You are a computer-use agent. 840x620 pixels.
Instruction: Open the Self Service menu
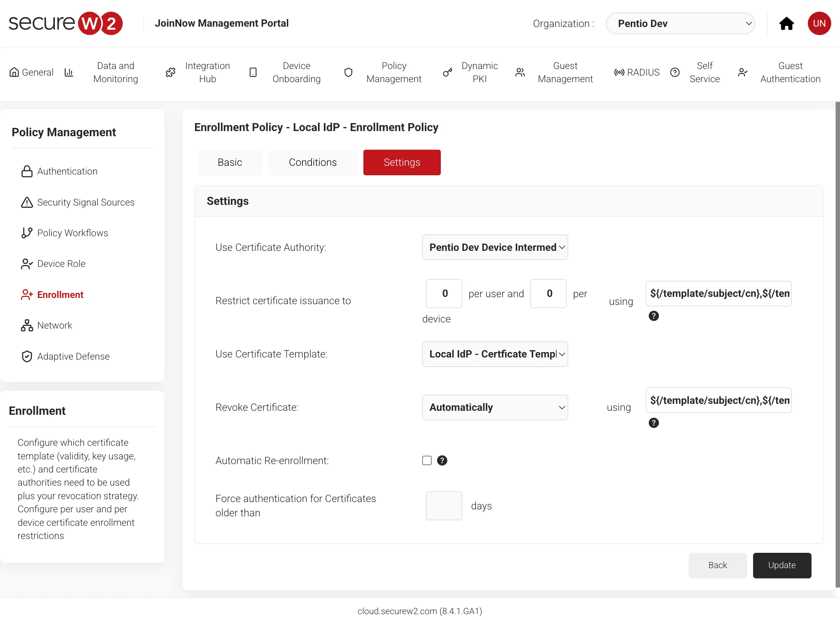[704, 72]
